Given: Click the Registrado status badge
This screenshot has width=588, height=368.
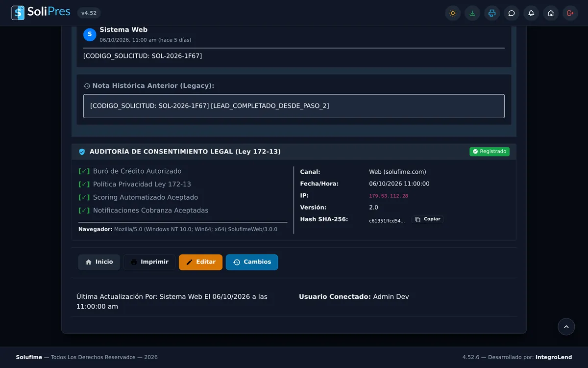Looking at the screenshot, I should [x=490, y=152].
